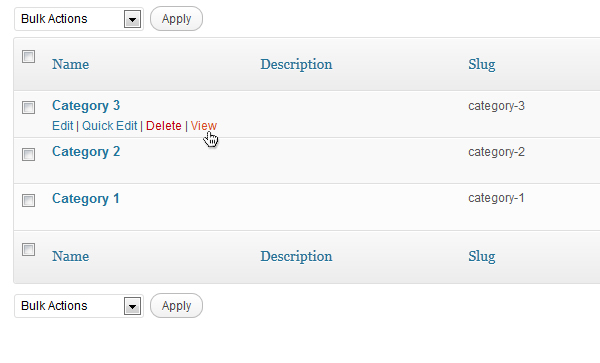Click the red Delete link
The image size is (600, 363).
pyautogui.click(x=164, y=126)
